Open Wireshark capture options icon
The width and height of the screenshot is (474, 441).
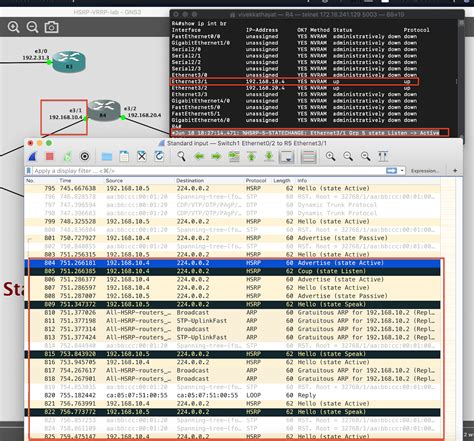coord(85,156)
